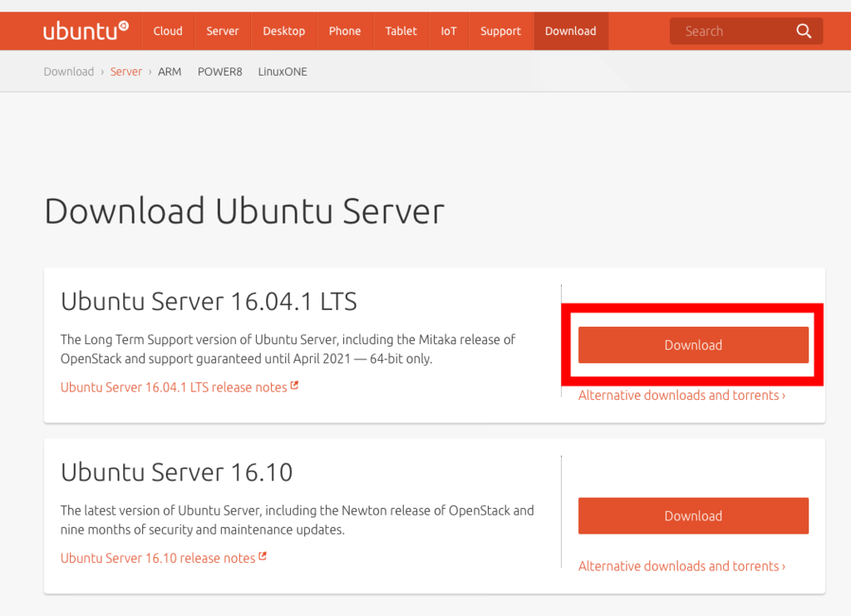Download Ubuntu Server 16.10
The width and height of the screenshot is (851, 616).
[x=693, y=515]
